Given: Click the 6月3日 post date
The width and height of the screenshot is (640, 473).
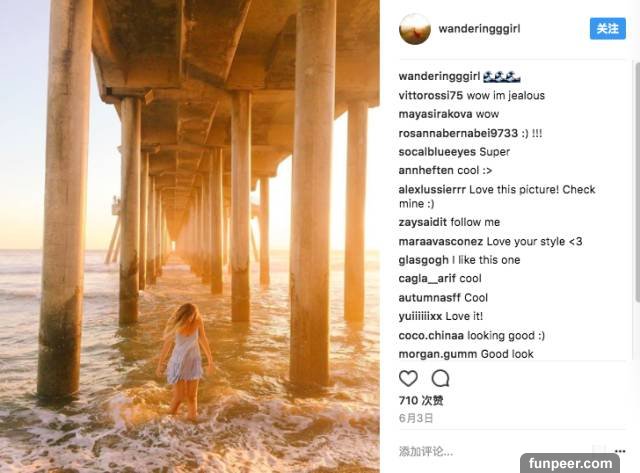Looking at the screenshot, I should (415, 417).
